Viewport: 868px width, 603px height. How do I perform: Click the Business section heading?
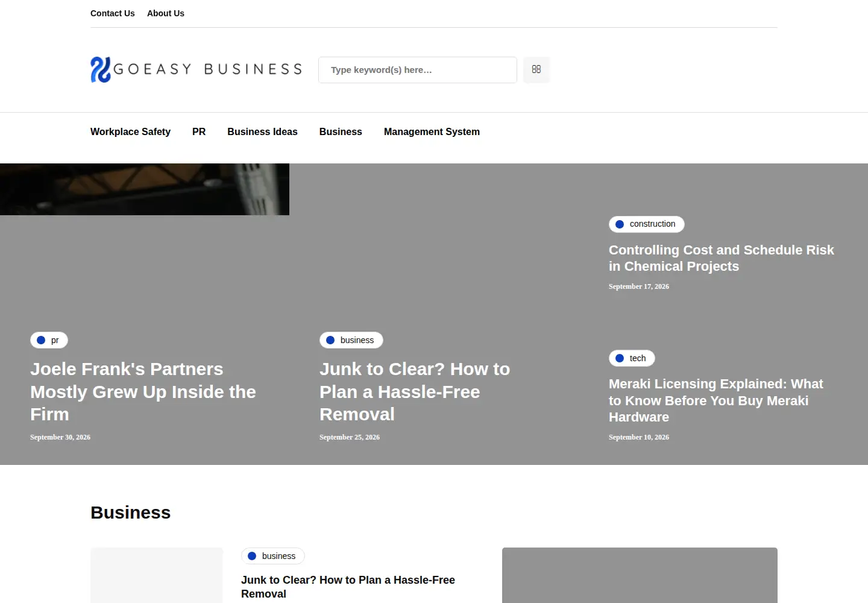pyautogui.click(x=131, y=513)
